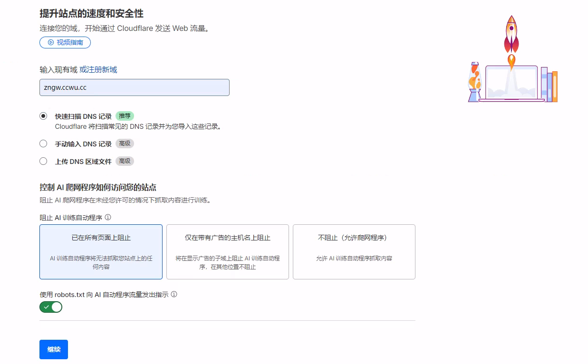588x364 pixels.
Task: Select 上传 DNS 区域文件 radio option
Action: click(43, 161)
